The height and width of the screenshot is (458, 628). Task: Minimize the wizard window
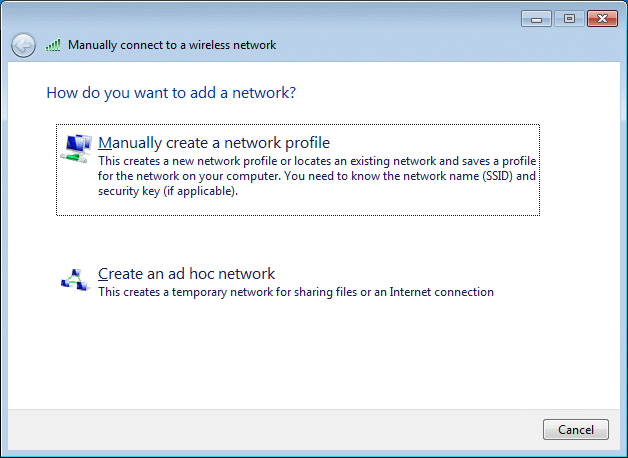[x=536, y=19]
